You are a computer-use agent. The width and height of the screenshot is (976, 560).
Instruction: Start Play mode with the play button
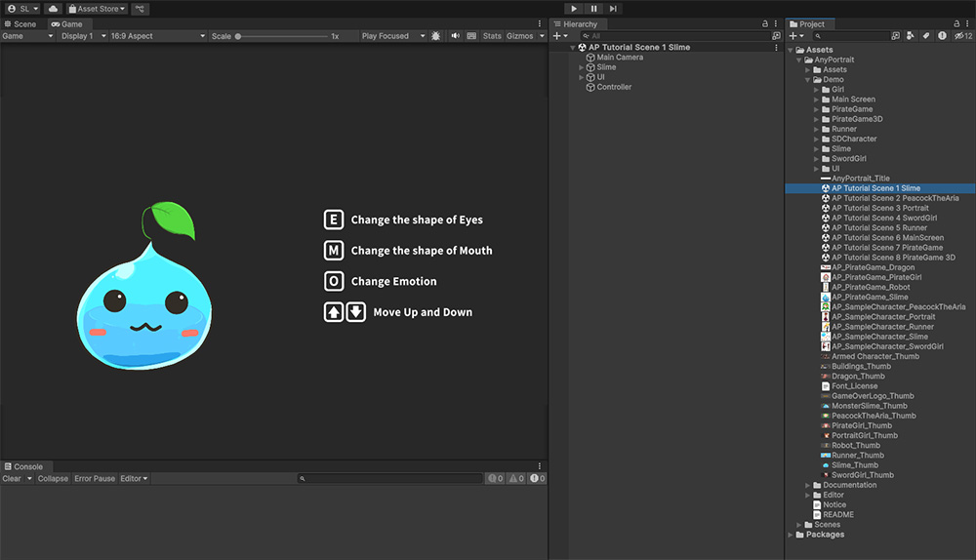coord(574,9)
